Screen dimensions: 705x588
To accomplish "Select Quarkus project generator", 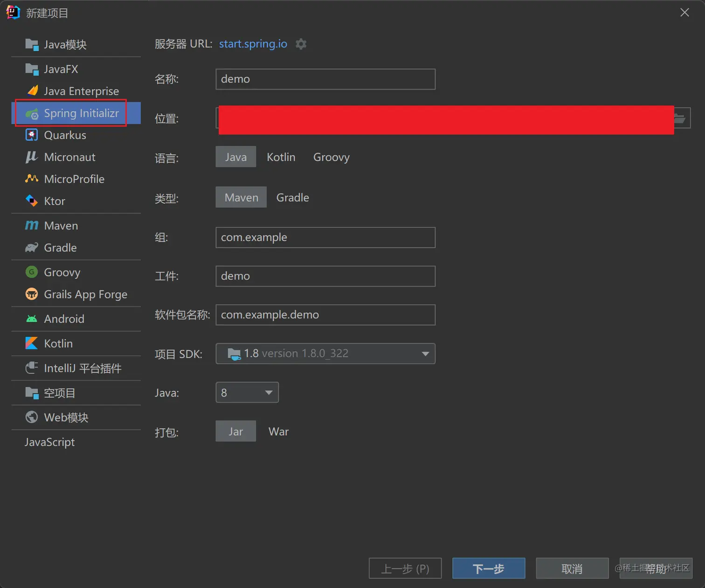I will [76, 135].
